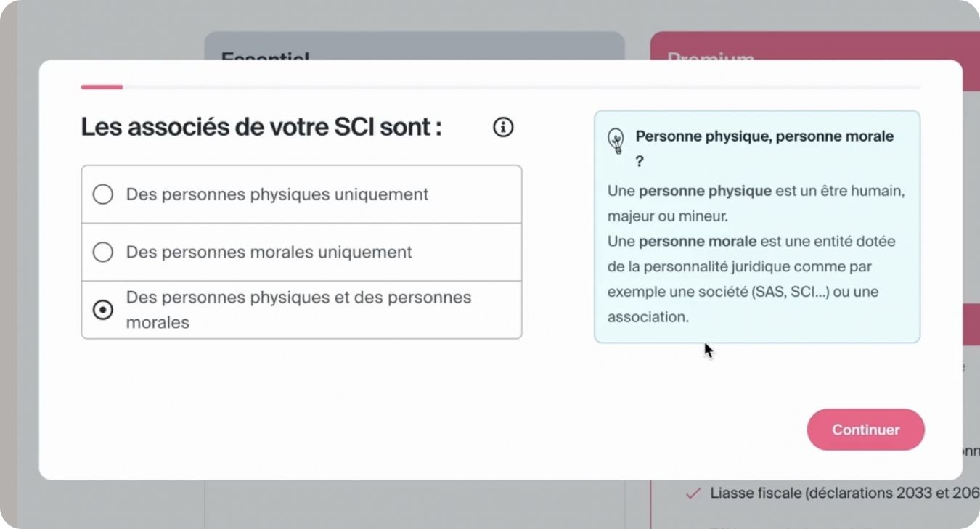Click the pink filled progress bar segment

[102, 87]
